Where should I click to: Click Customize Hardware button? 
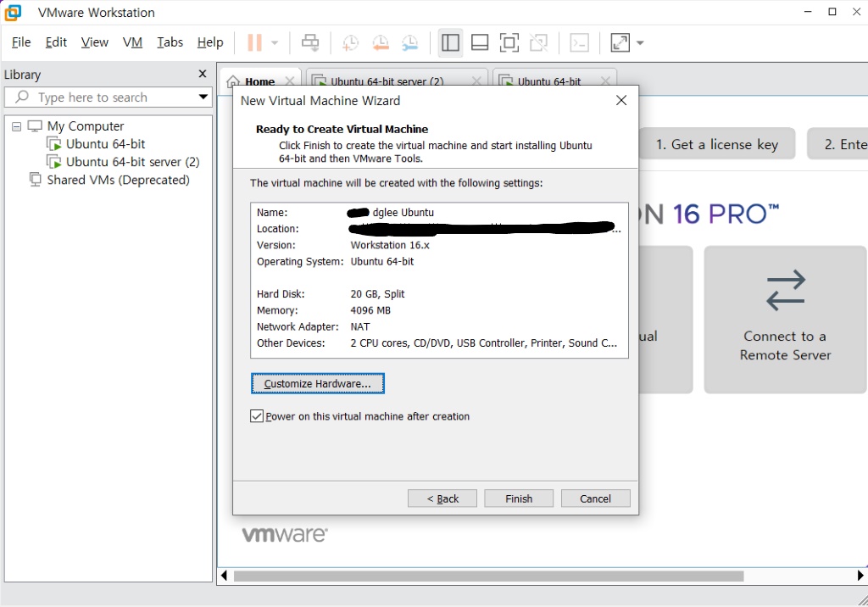tap(317, 384)
